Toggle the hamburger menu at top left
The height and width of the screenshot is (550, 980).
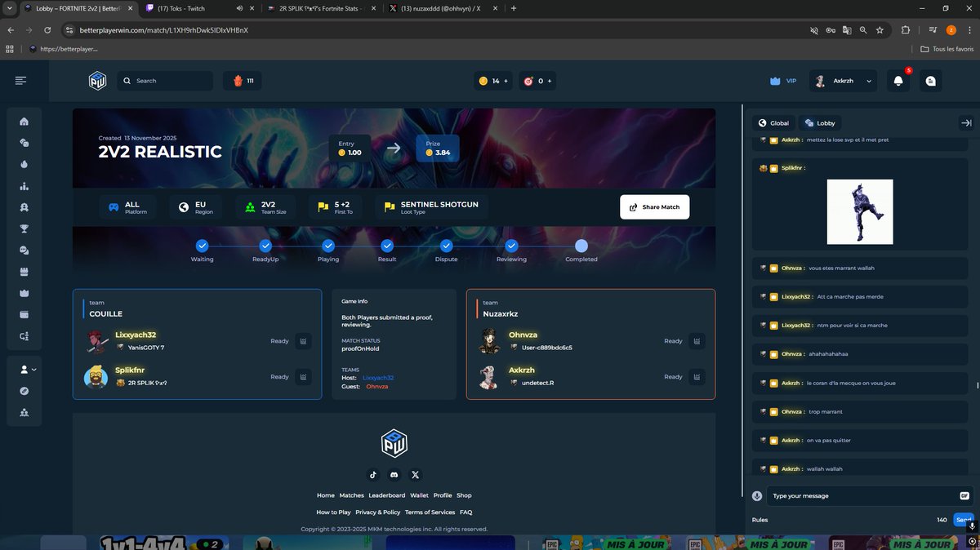[20, 81]
